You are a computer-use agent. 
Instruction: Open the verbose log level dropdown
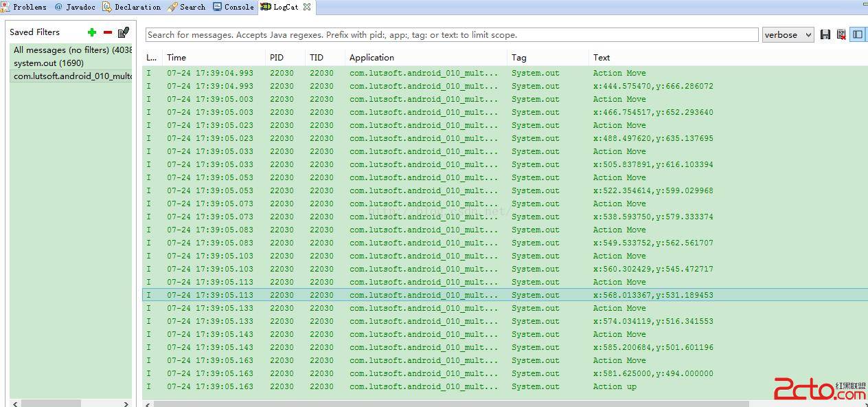pos(788,34)
